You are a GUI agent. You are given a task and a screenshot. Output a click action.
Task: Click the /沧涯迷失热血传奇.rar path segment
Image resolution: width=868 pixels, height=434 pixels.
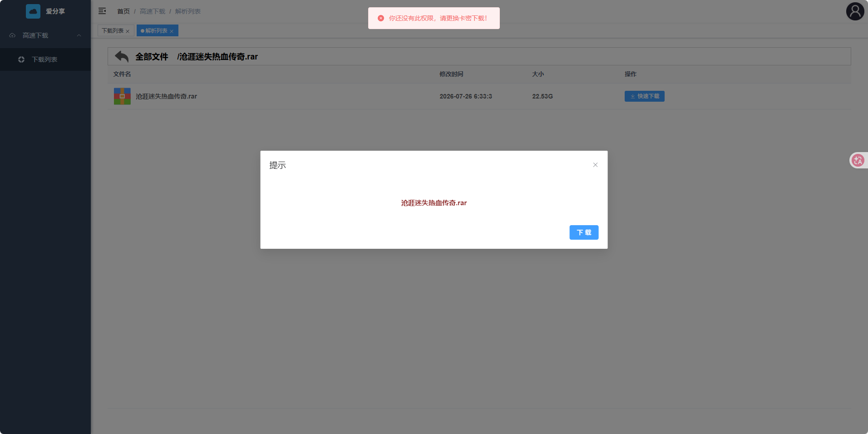(217, 57)
